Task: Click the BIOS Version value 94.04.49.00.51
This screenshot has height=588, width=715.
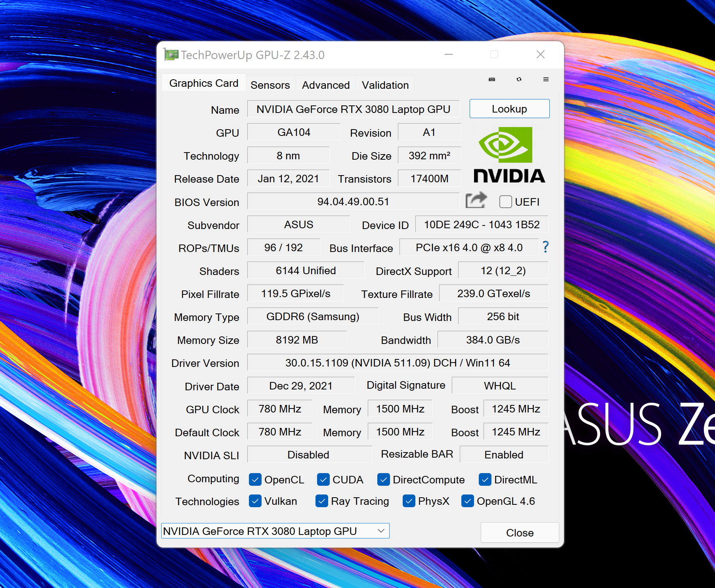Action: (x=353, y=201)
